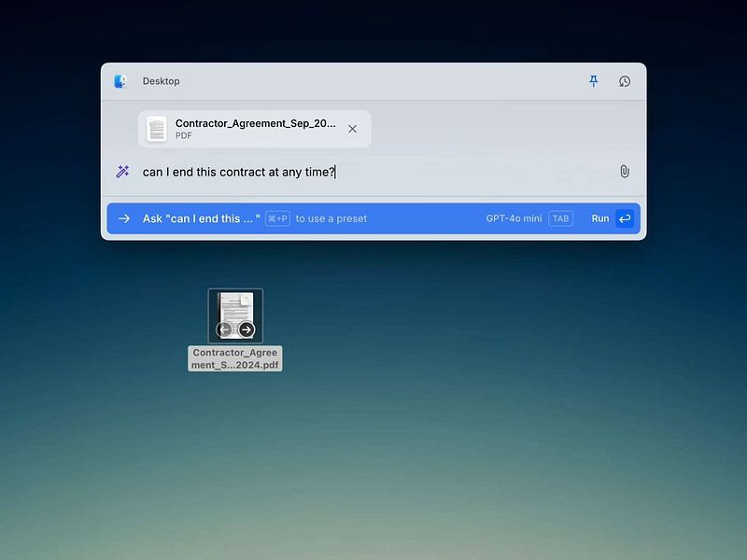Click the magic wand icon beside the prompt

122,172
